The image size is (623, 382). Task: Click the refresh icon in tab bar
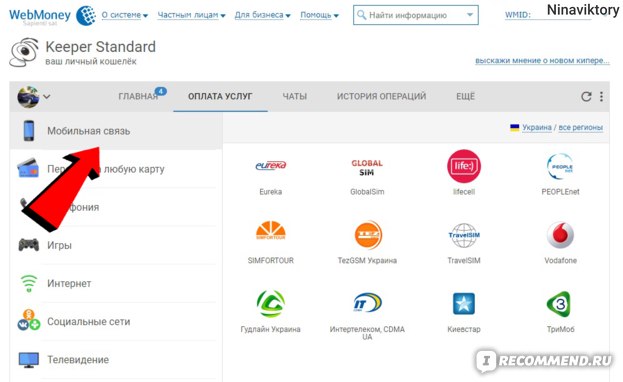click(586, 96)
